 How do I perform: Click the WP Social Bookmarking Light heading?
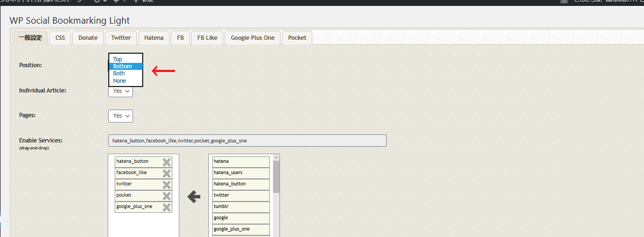point(69,20)
